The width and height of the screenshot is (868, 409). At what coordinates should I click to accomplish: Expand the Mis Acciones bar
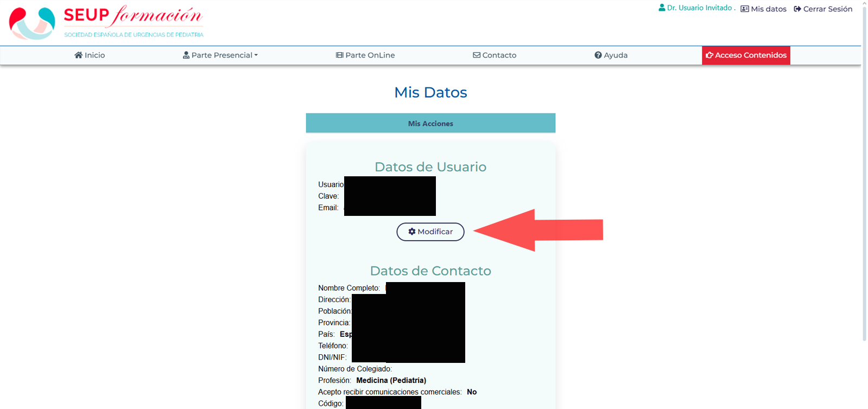point(430,124)
